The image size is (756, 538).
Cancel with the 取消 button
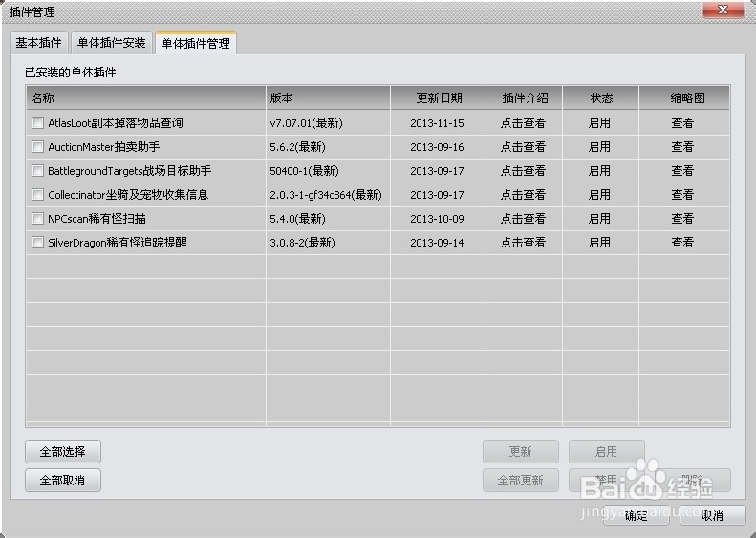pyautogui.click(x=713, y=515)
